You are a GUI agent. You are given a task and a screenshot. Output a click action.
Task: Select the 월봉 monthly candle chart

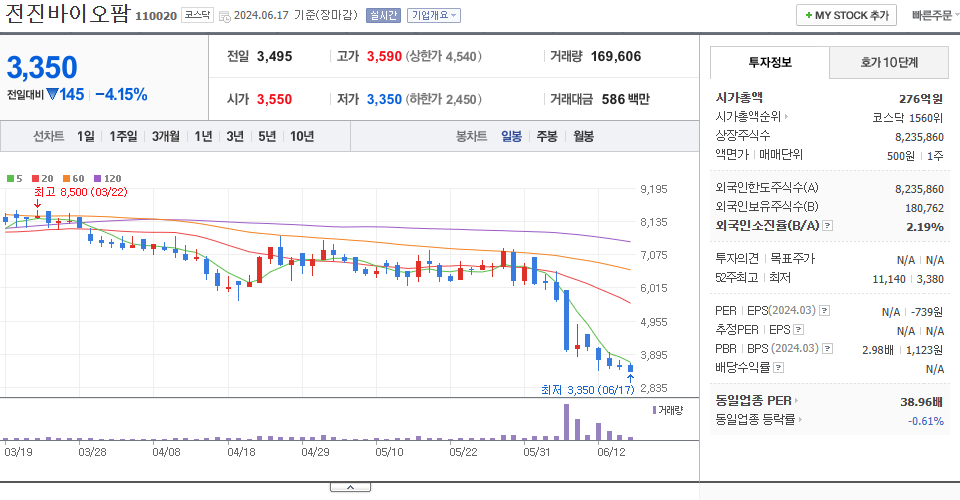[583, 136]
